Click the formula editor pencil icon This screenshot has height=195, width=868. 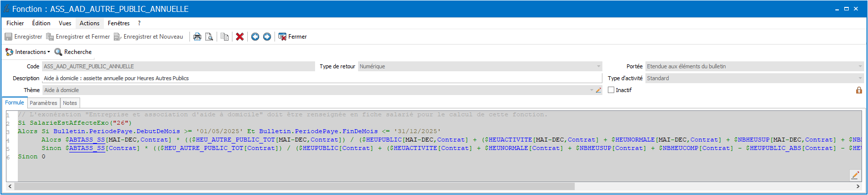[x=855, y=175]
